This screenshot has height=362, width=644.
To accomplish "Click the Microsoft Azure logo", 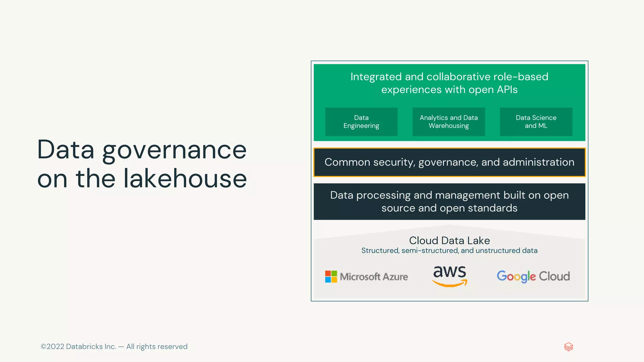I will click(x=366, y=277).
